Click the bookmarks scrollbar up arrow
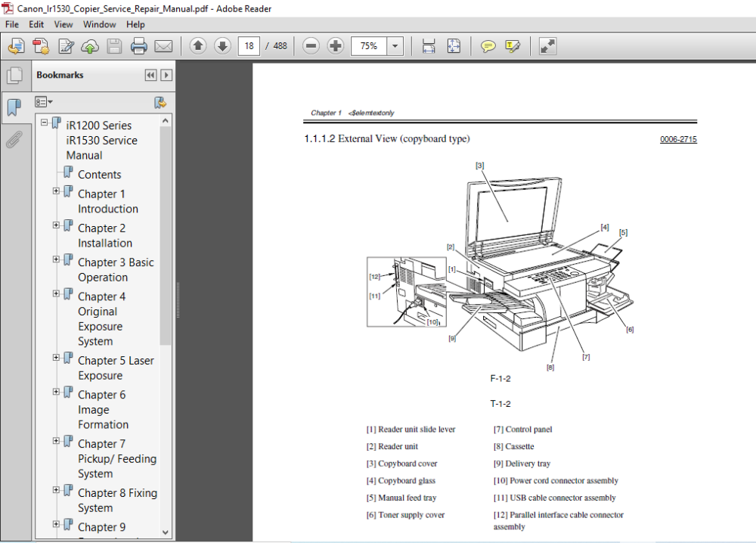 (166, 120)
